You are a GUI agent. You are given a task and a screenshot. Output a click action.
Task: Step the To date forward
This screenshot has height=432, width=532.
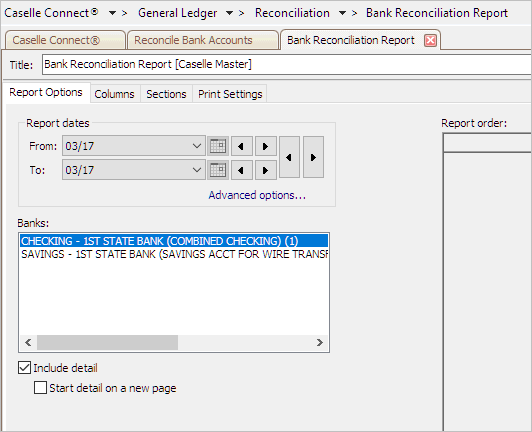point(266,170)
